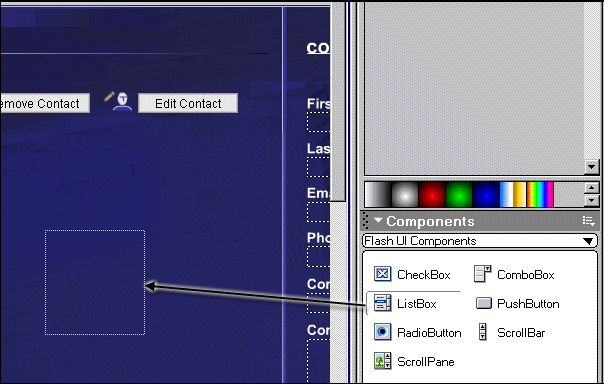
Task: Pick the blue radial gradient swatch
Action: [486, 195]
